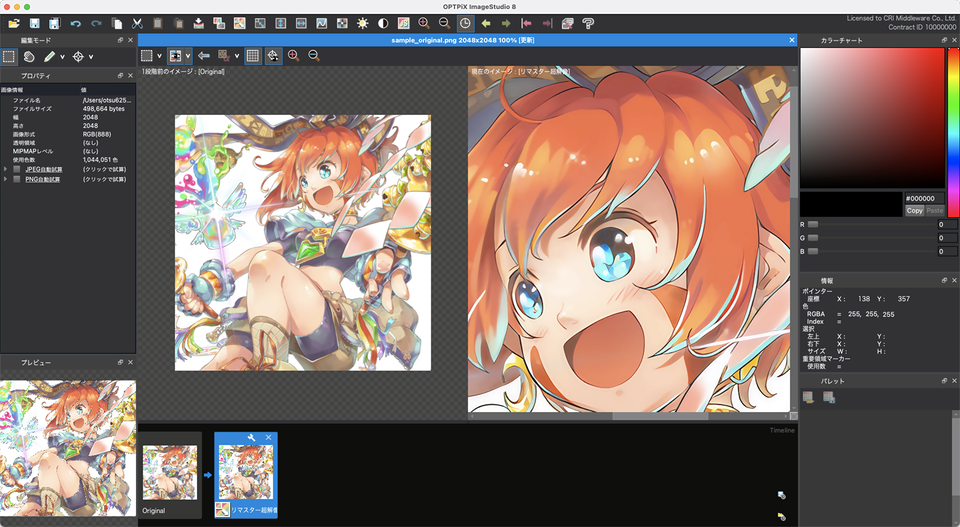Open document selection rectangle dropdown arrow
960x527 pixels.
(159, 56)
